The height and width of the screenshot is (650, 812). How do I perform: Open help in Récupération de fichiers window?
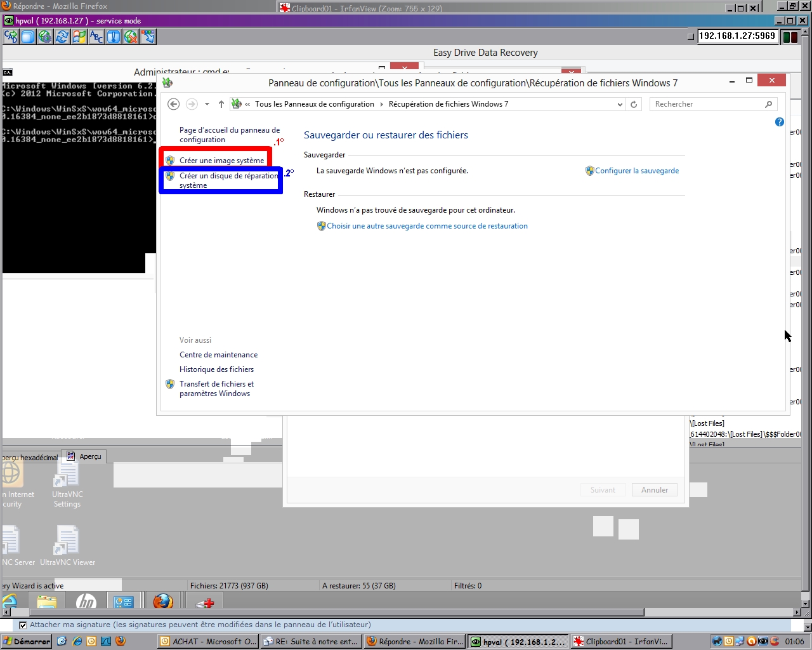780,122
